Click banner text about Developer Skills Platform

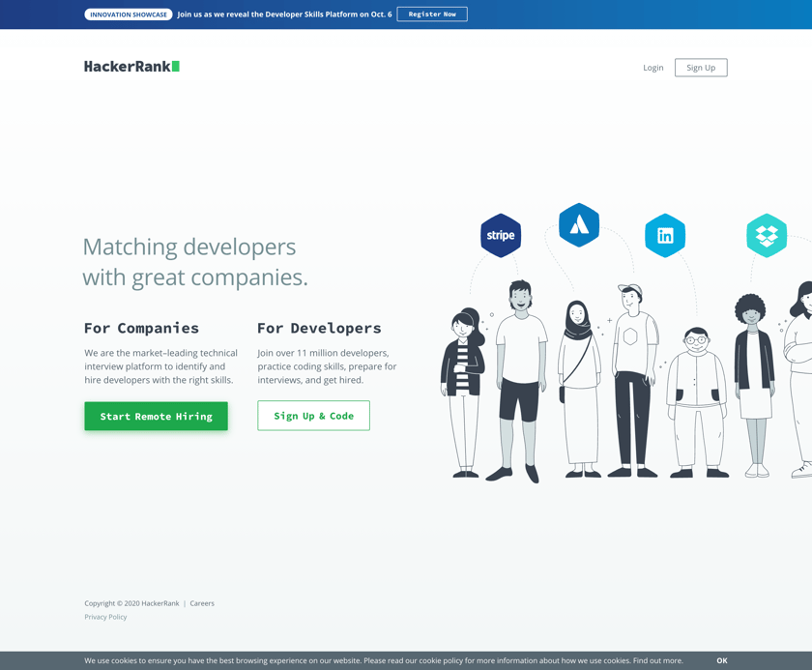(x=284, y=14)
